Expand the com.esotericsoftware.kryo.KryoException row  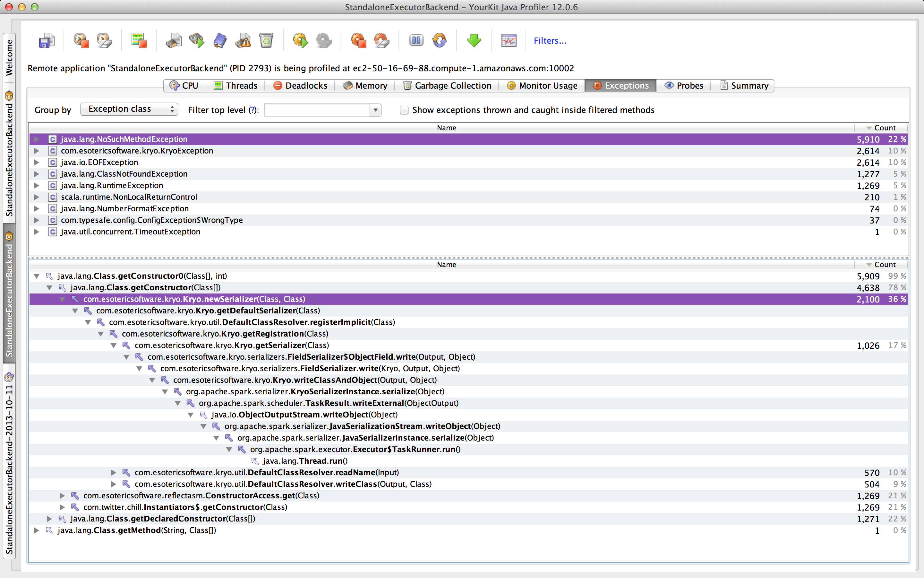pyautogui.click(x=37, y=151)
